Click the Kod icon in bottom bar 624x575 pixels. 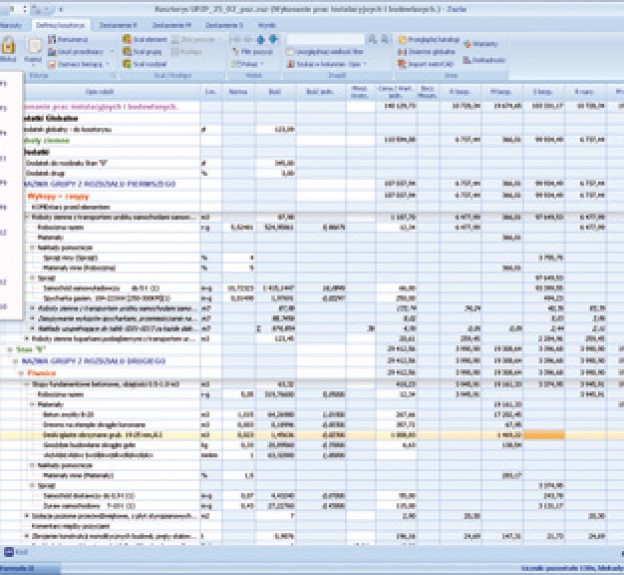click(x=8, y=552)
